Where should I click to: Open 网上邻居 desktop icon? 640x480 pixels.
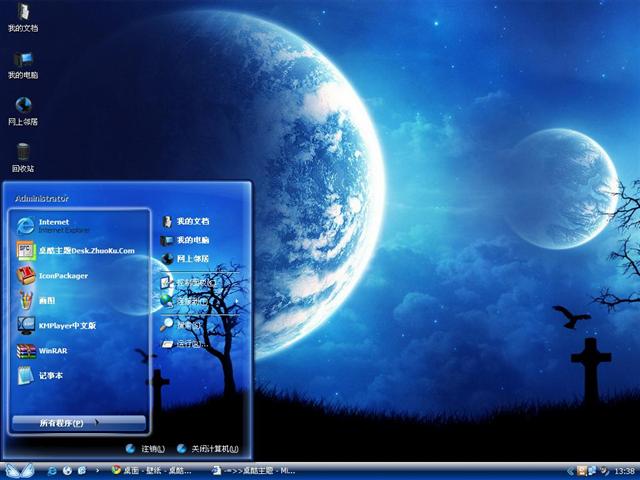click(23, 108)
